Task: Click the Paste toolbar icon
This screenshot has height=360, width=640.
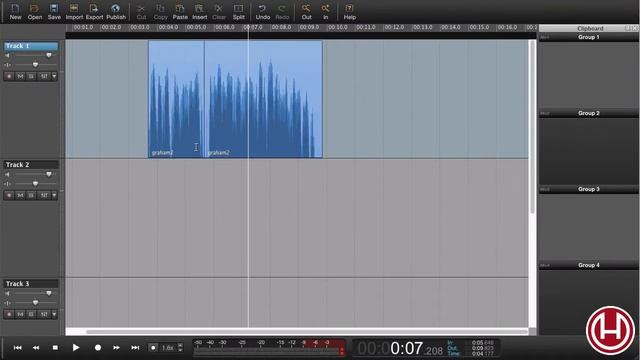Action: [180, 12]
